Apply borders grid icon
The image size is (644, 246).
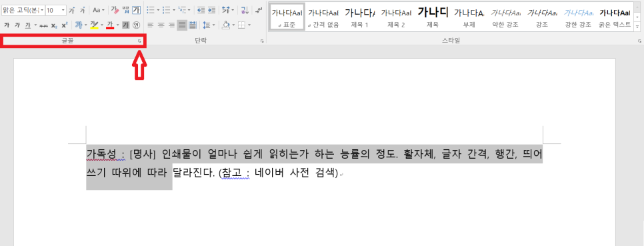(x=241, y=25)
